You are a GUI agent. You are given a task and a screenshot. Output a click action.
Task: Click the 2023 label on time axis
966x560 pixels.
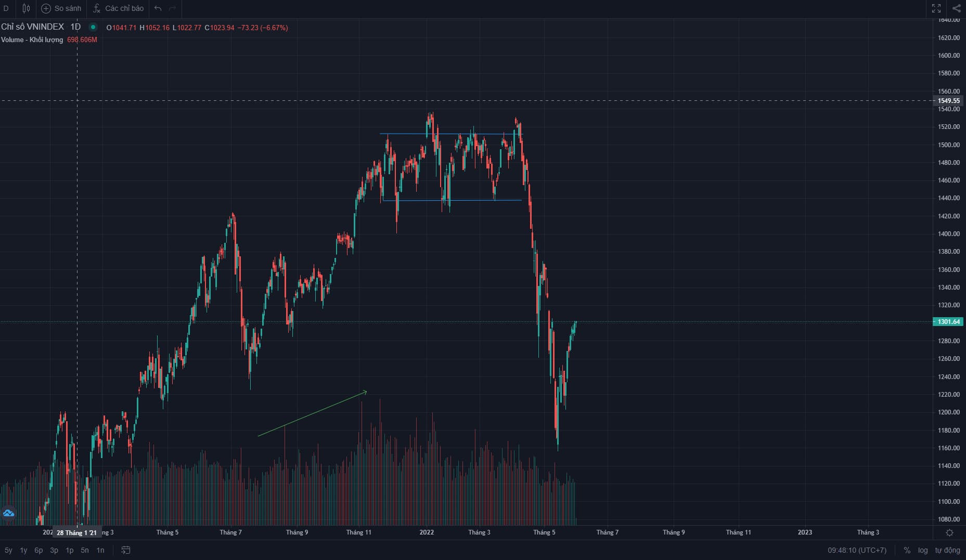[x=805, y=532]
